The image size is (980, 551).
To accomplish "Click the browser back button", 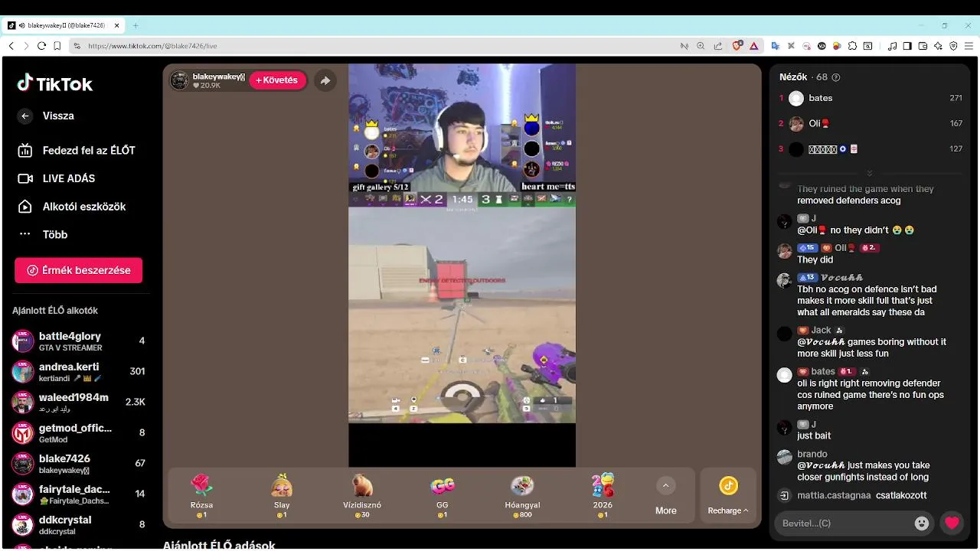I will click(11, 46).
